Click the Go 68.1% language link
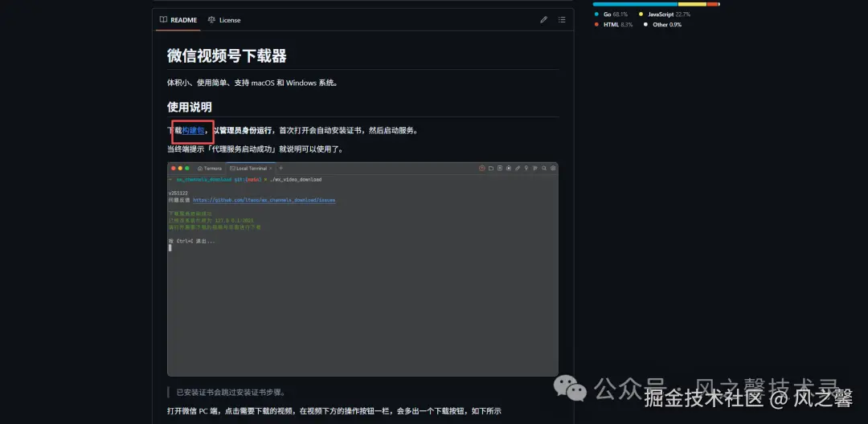Image resolution: width=868 pixels, height=424 pixels. (x=611, y=14)
